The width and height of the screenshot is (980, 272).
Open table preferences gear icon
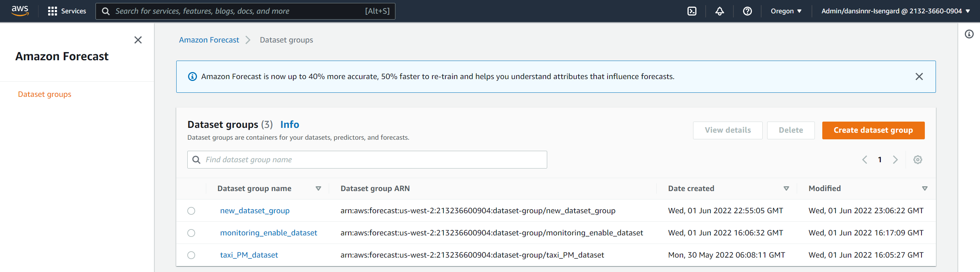917,160
